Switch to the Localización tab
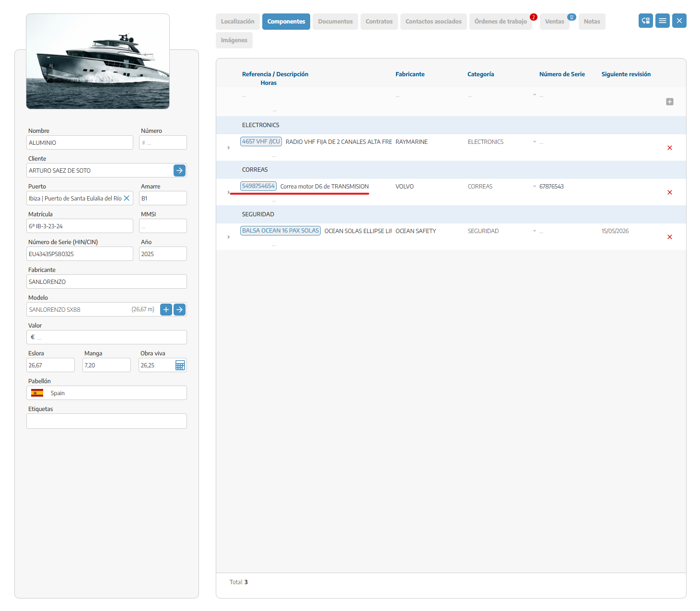The width and height of the screenshot is (700, 611). (x=238, y=22)
